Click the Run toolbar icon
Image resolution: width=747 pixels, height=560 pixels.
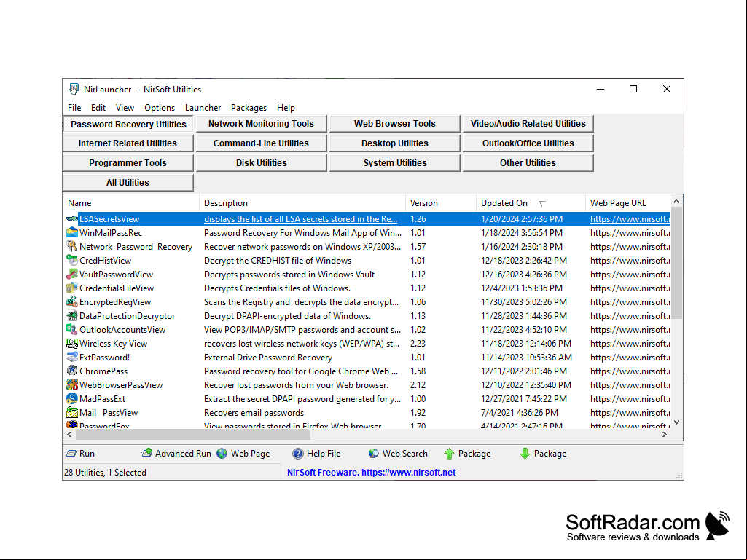click(71, 454)
